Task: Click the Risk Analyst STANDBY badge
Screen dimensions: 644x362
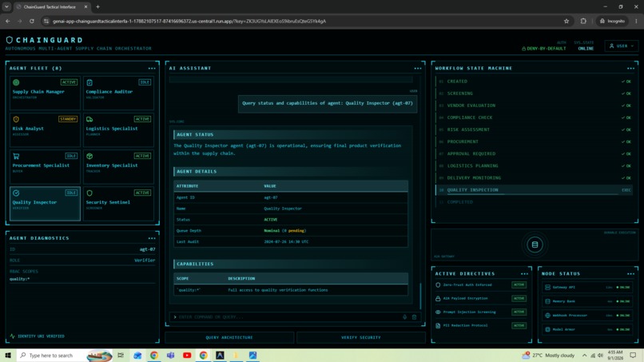Action: coord(68,119)
